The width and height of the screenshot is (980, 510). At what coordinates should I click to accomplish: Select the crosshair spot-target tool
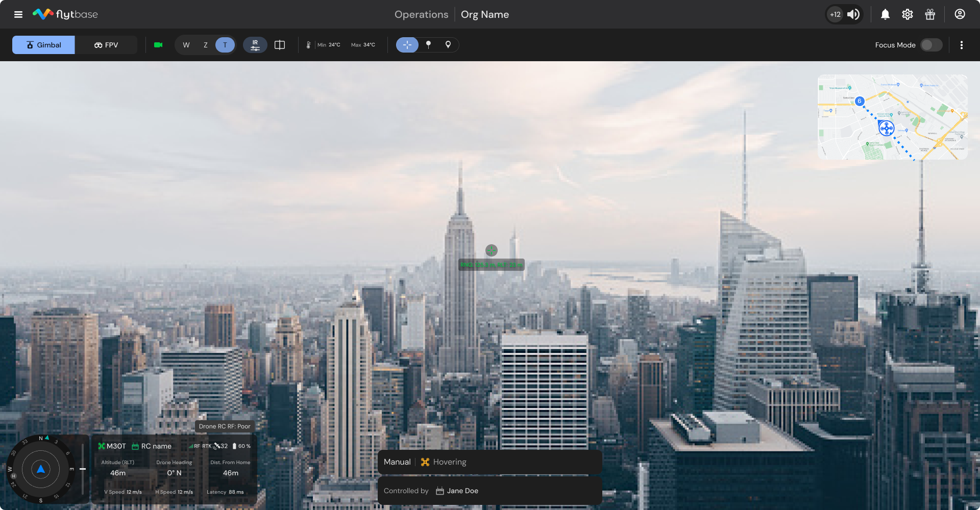coord(407,45)
